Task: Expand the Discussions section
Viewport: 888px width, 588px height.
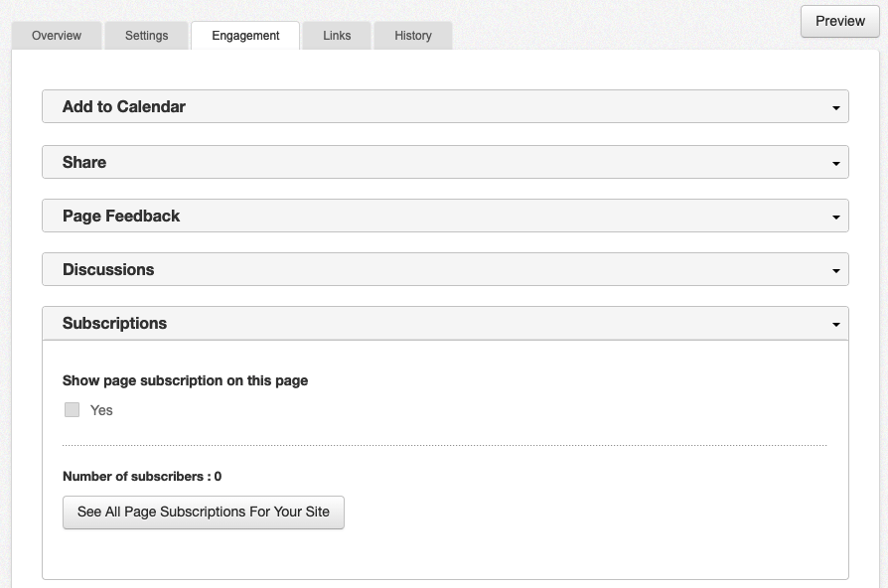Action: pyautogui.click(x=445, y=269)
